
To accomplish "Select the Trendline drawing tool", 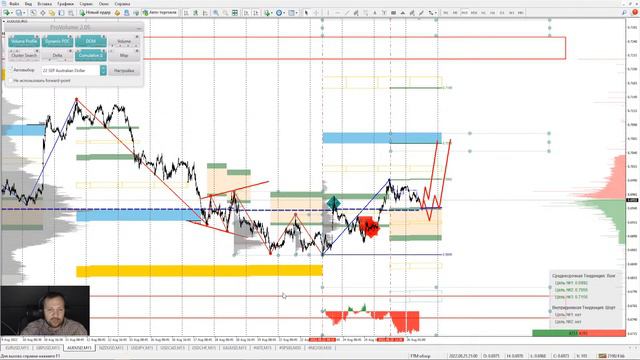I will pyautogui.click(x=347, y=13).
